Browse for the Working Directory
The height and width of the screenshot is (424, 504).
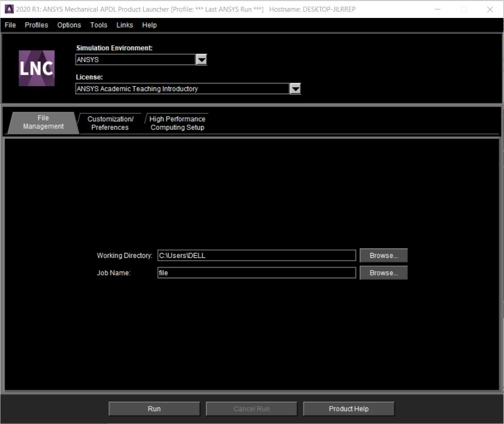[x=384, y=256]
